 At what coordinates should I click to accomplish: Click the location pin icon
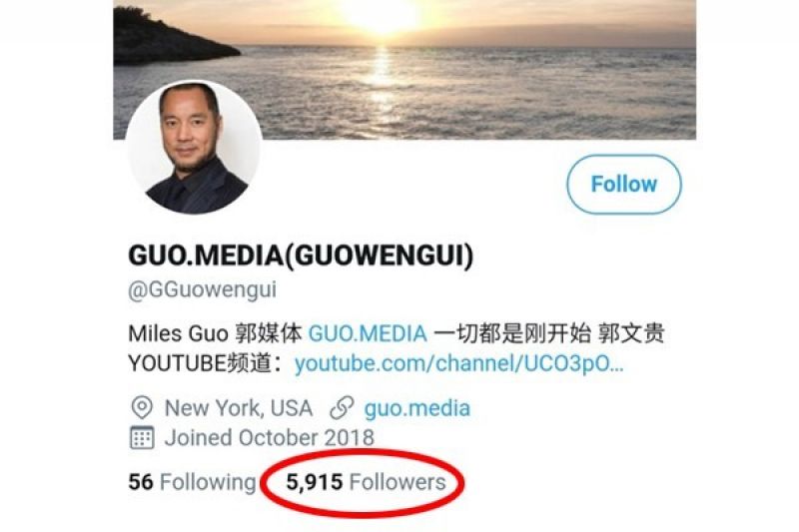[142, 408]
